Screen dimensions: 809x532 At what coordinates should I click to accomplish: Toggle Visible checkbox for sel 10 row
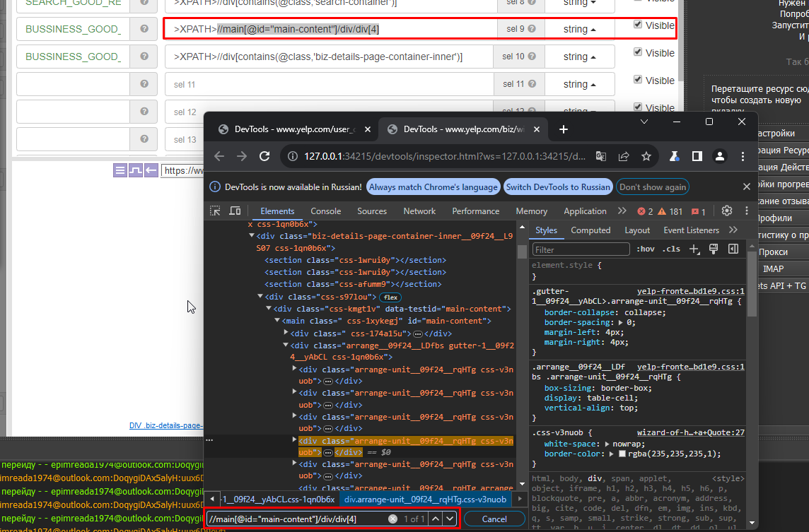click(x=638, y=52)
